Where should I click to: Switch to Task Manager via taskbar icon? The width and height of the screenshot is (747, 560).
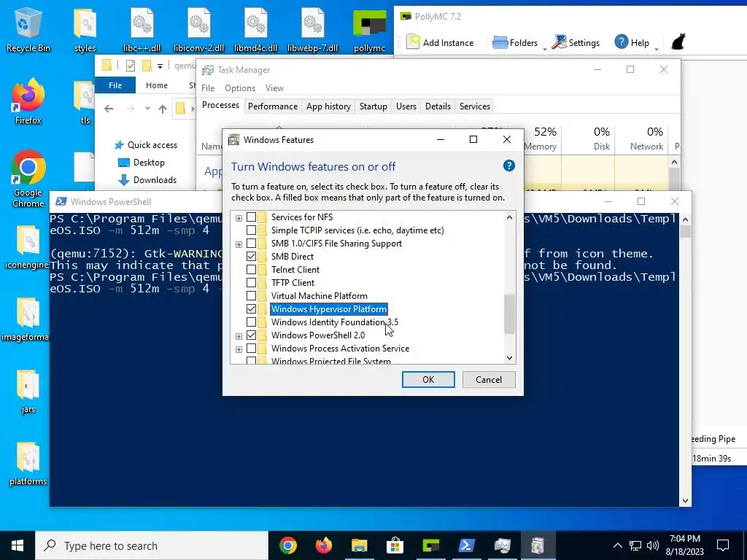(502, 545)
